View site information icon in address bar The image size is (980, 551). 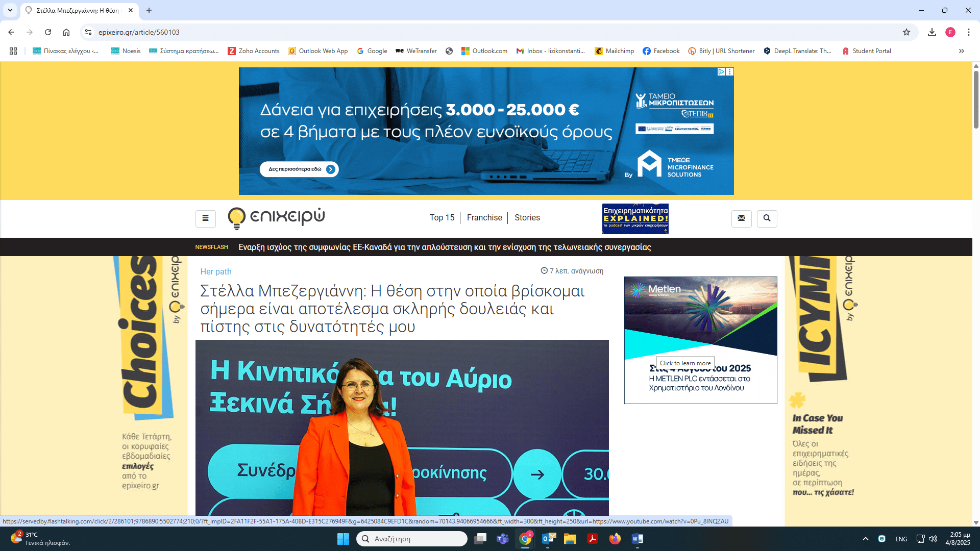click(x=88, y=32)
